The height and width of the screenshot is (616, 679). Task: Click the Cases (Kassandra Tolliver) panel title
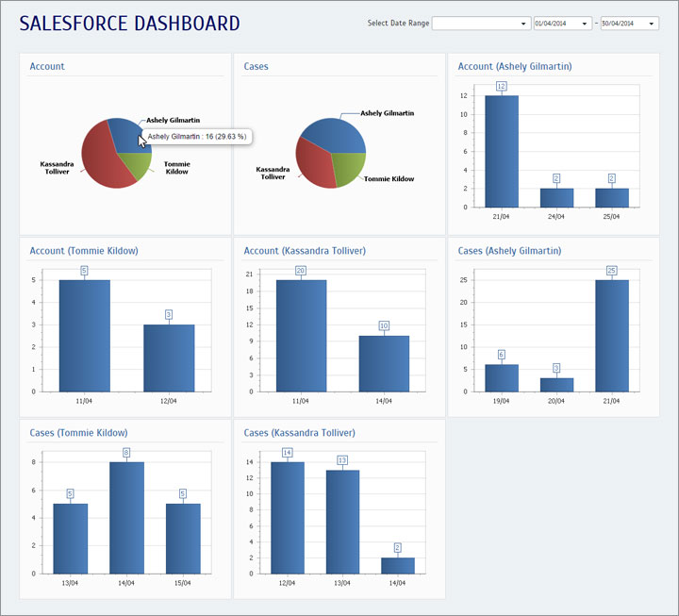click(299, 433)
